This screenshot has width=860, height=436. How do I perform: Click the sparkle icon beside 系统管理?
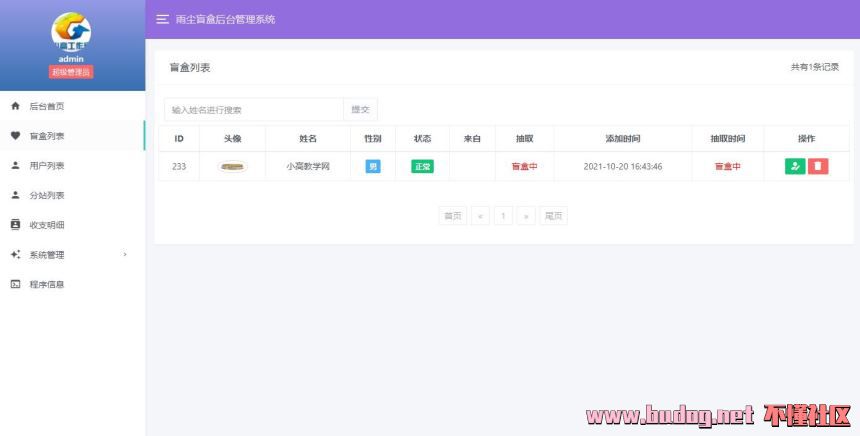15,254
